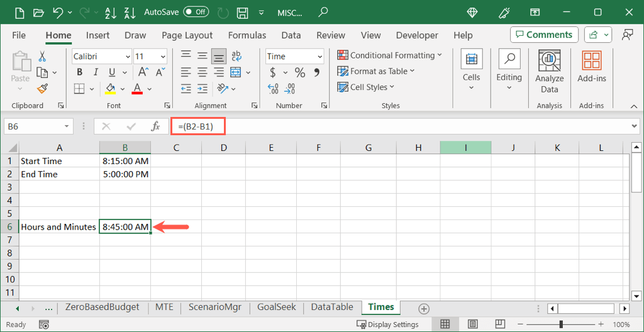The width and height of the screenshot is (644, 332).
Task: Activate the Format Painter brush
Action: (42, 88)
